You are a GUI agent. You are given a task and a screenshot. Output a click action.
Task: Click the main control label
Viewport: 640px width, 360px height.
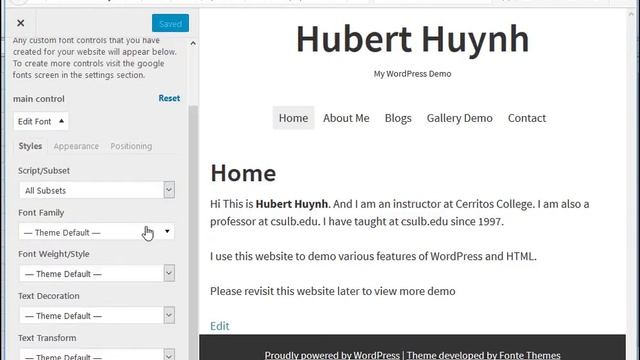pyautogui.click(x=39, y=99)
